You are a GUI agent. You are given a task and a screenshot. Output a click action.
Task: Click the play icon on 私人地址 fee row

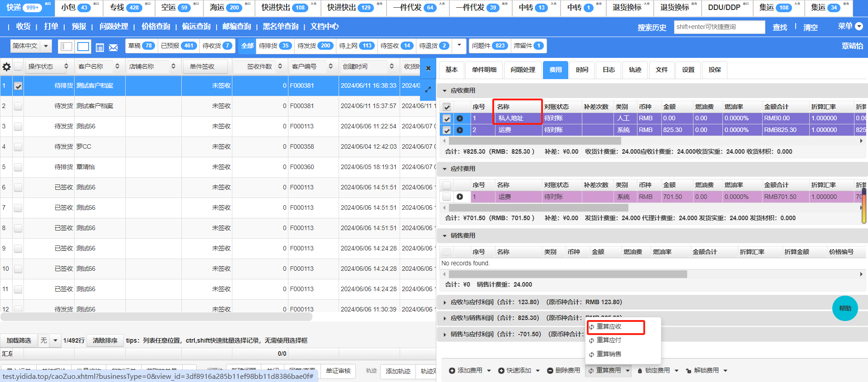click(x=460, y=118)
